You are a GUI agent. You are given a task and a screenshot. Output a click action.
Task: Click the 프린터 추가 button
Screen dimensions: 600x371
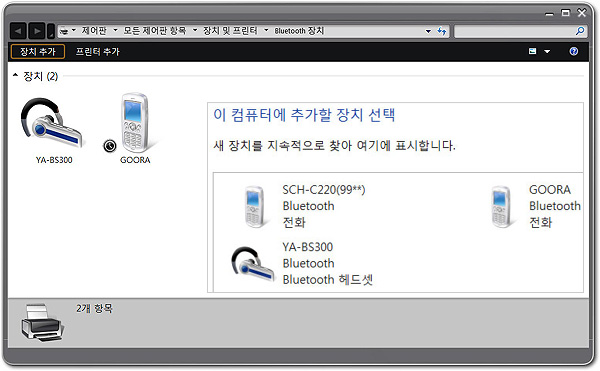pyautogui.click(x=98, y=52)
